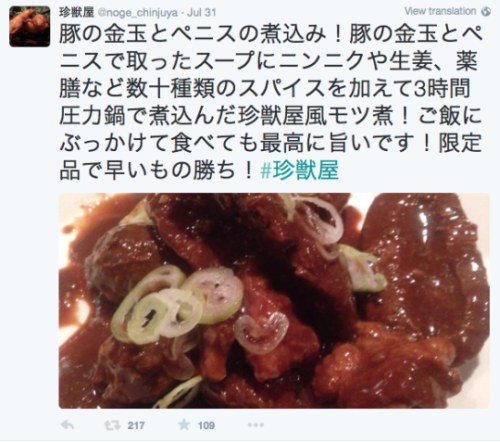This screenshot has width=500, height=442.
Task: Click the View translation link
Action: click(440, 11)
